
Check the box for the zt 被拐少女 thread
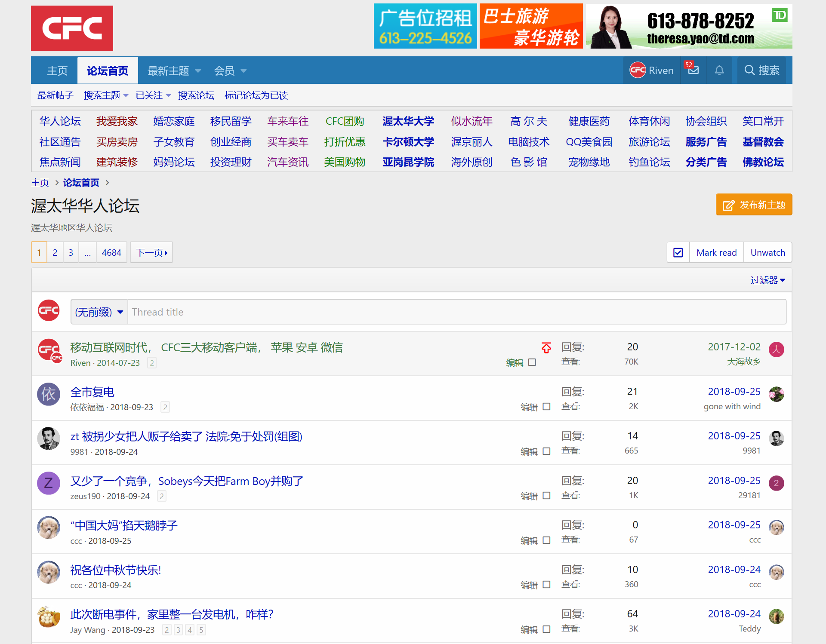click(x=546, y=451)
